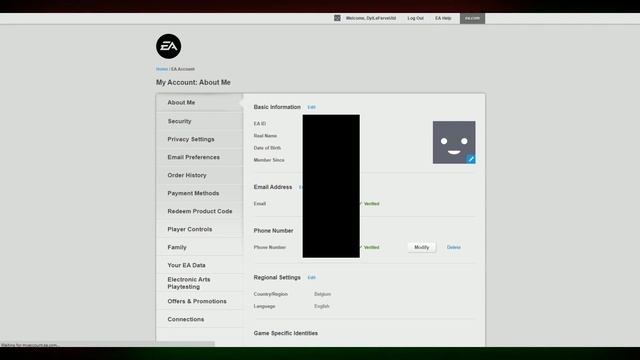Image resolution: width=640 pixels, height=360 pixels.
Task: Open the Security section
Action: (x=199, y=121)
